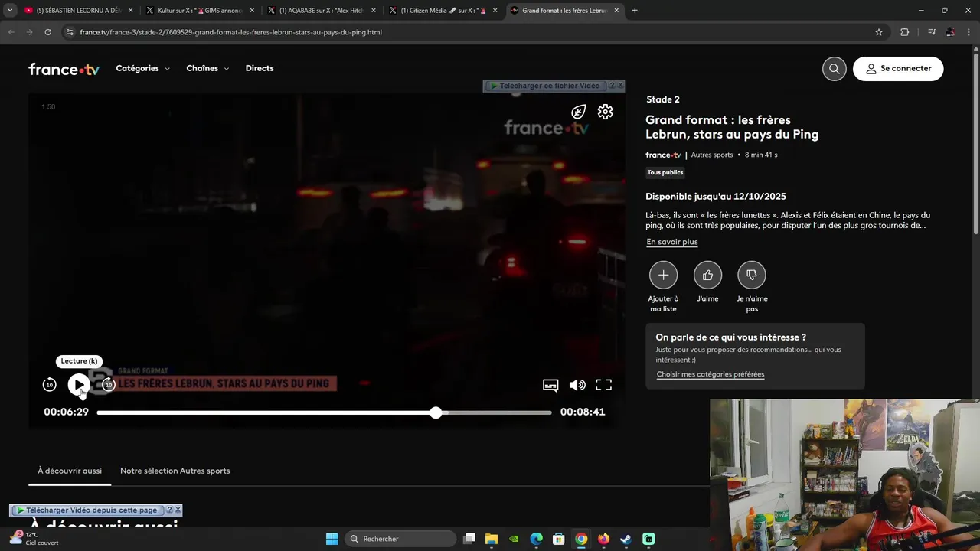The width and height of the screenshot is (980, 551).
Task: Open Steam from the taskbar
Action: (x=626, y=539)
